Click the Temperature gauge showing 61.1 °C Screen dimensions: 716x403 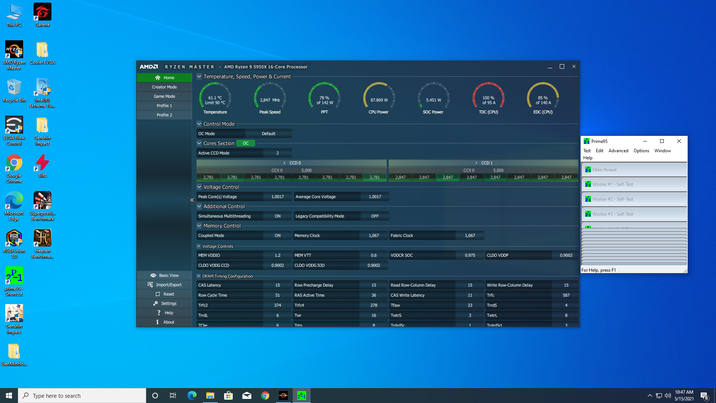point(215,98)
